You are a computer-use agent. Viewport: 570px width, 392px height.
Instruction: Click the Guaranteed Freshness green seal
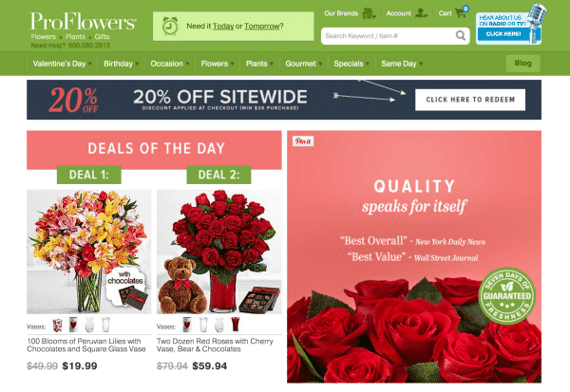[506, 296]
